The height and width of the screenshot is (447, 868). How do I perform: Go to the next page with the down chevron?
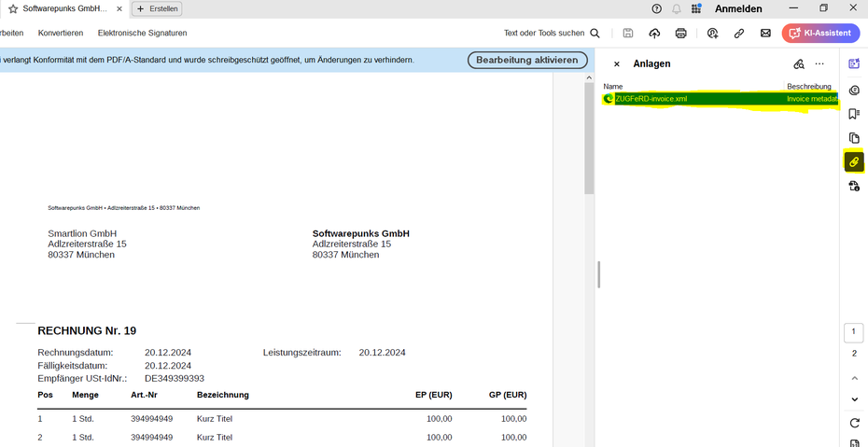point(854,399)
